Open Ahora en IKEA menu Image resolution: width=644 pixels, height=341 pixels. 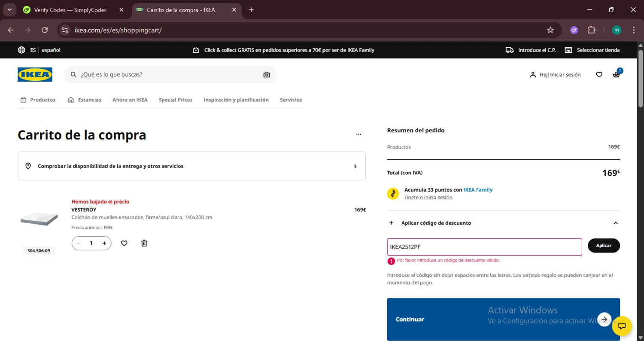(x=130, y=100)
